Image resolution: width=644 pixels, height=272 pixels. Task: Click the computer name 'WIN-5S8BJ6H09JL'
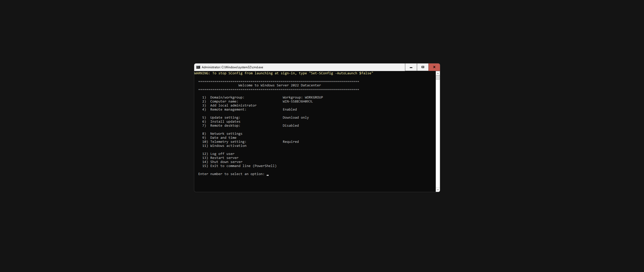298,101
